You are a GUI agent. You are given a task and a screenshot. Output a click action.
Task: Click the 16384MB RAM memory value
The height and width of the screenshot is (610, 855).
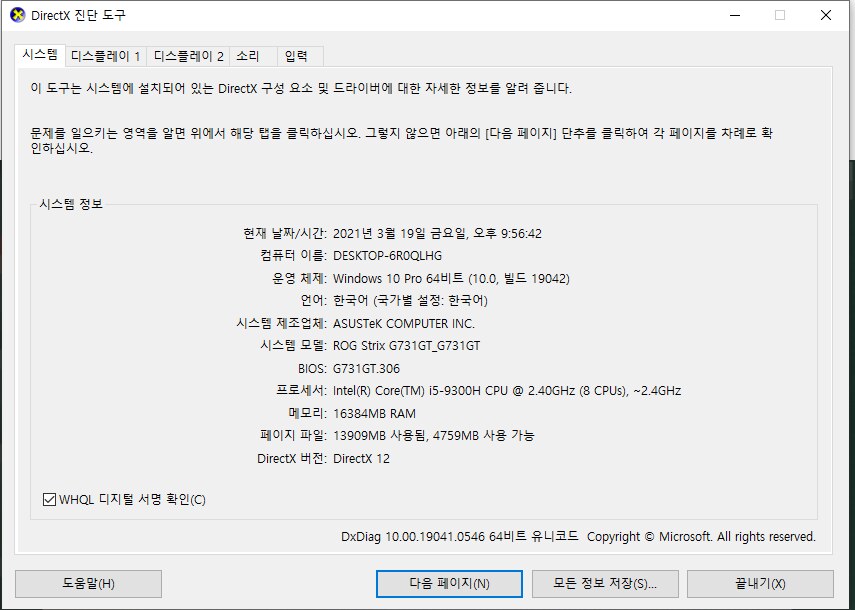pyautogui.click(x=374, y=413)
